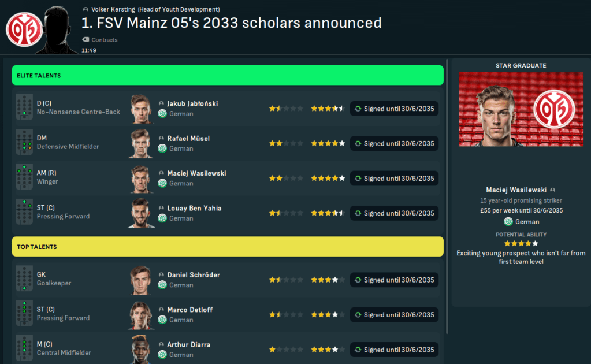Screen dimensions: 591x364
Task: Click Rafael Müsel's German nationality flag icon
Action: 162,148
